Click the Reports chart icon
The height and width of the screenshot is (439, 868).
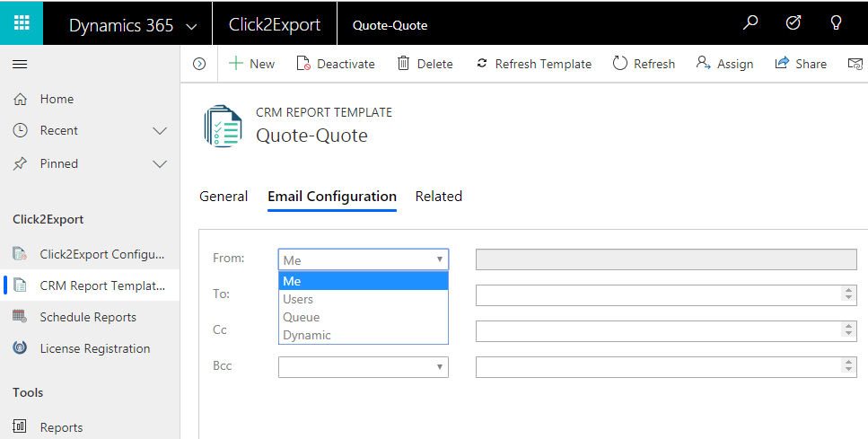[x=20, y=426]
